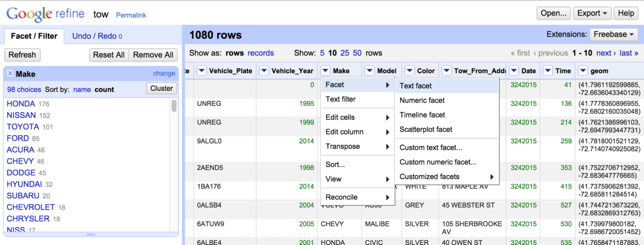
Task: Open the Permalink link
Action: [131, 15]
